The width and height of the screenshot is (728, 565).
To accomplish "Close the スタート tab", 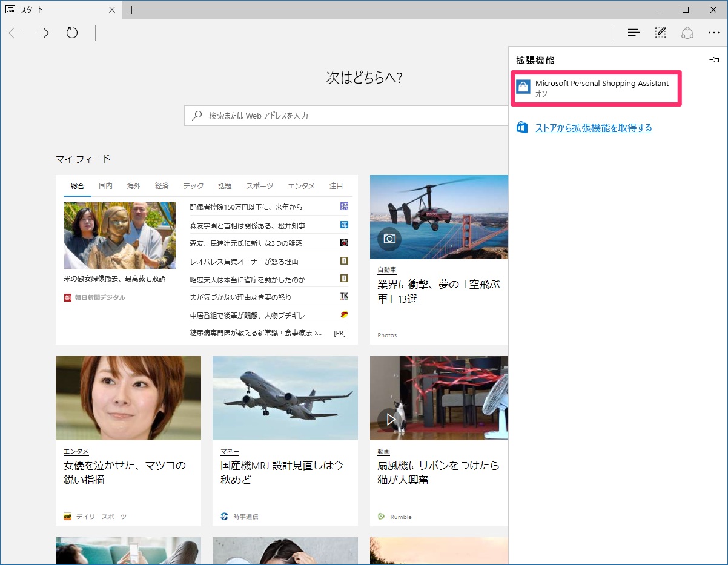I will coord(112,10).
